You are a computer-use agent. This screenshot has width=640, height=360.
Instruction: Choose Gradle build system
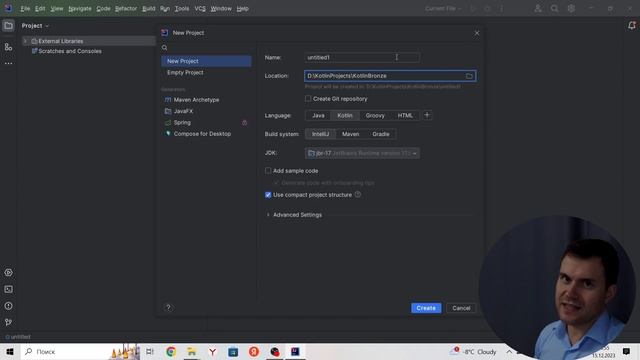click(x=381, y=134)
